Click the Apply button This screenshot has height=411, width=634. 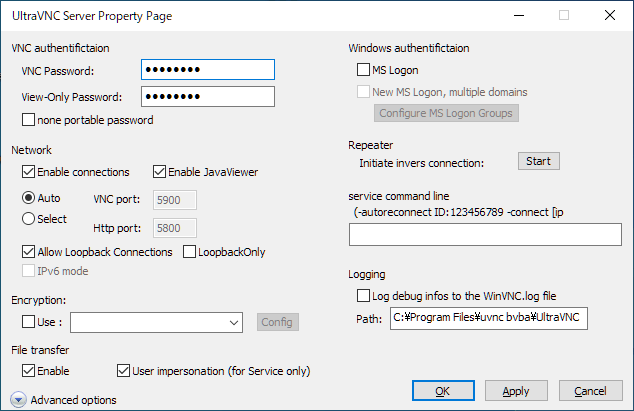516,390
